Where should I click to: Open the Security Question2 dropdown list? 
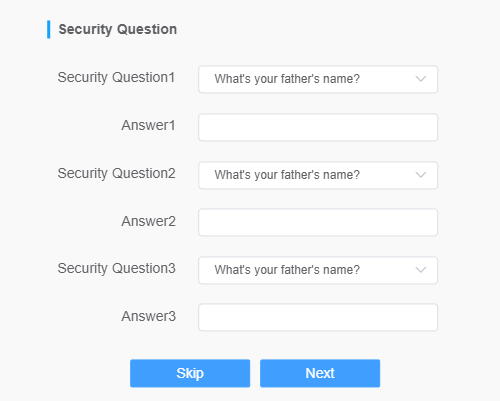[x=318, y=175]
